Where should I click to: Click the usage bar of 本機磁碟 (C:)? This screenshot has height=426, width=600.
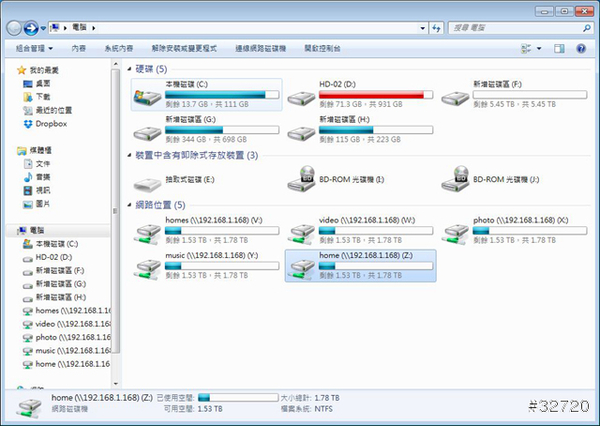tap(222, 95)
